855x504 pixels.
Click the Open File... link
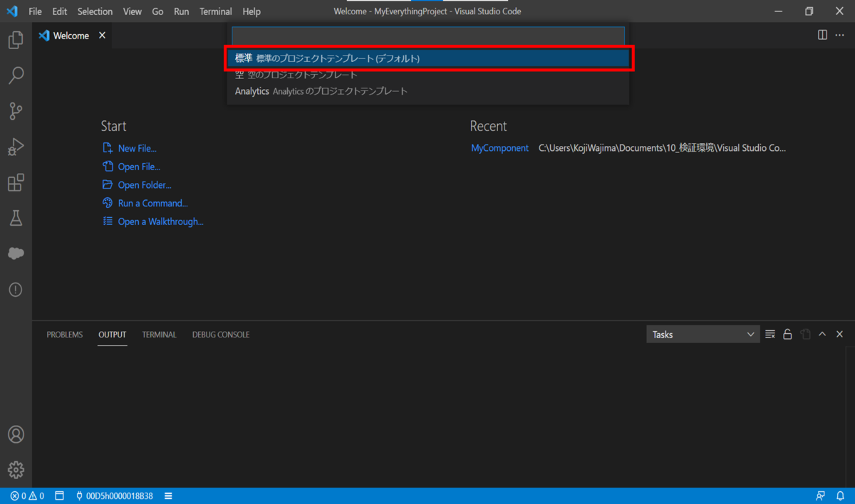pyautogui.click(x=139, y=167)
